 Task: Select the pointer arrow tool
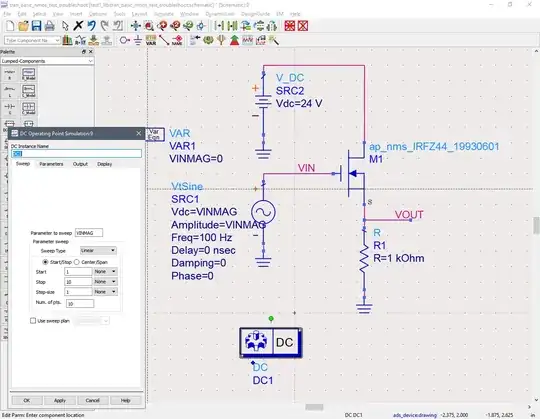pyautogui.click(x=65, y=26)
